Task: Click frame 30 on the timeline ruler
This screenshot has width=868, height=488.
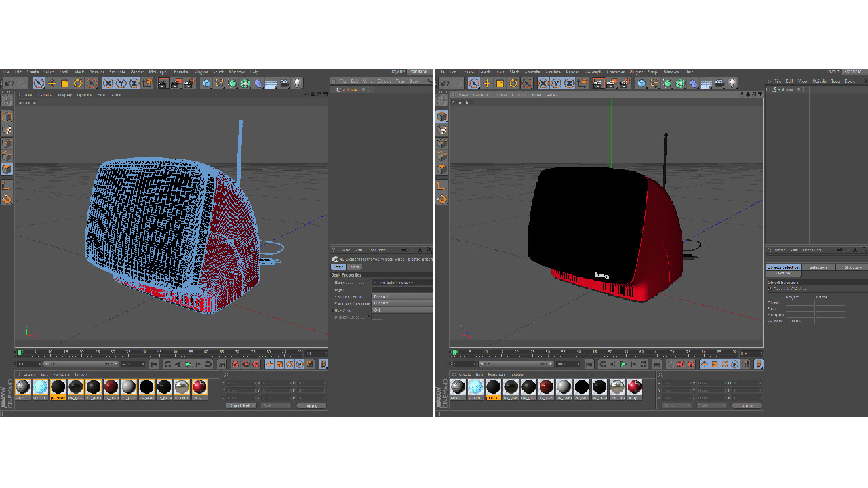Action: pyautogui.click(x=111, y=351)
